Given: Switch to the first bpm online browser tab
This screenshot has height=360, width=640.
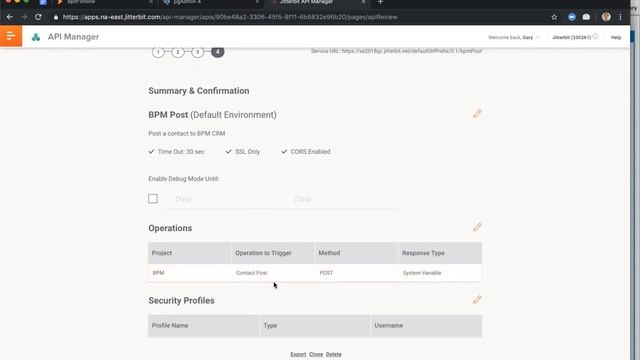Looking at the screenshot, I should click(x=104, y=2).
